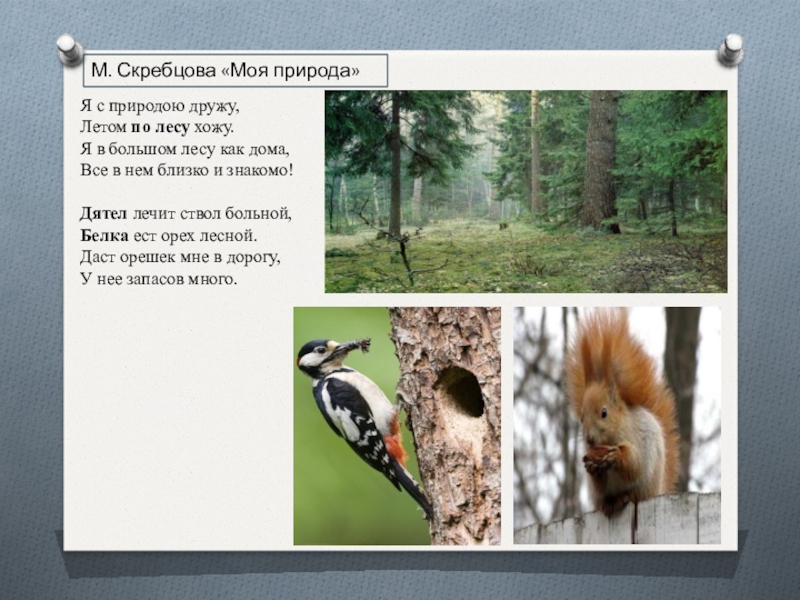Click the woodpecker's beak holding an insect
The height and width of the screenshot is (600, 800).
352,347
